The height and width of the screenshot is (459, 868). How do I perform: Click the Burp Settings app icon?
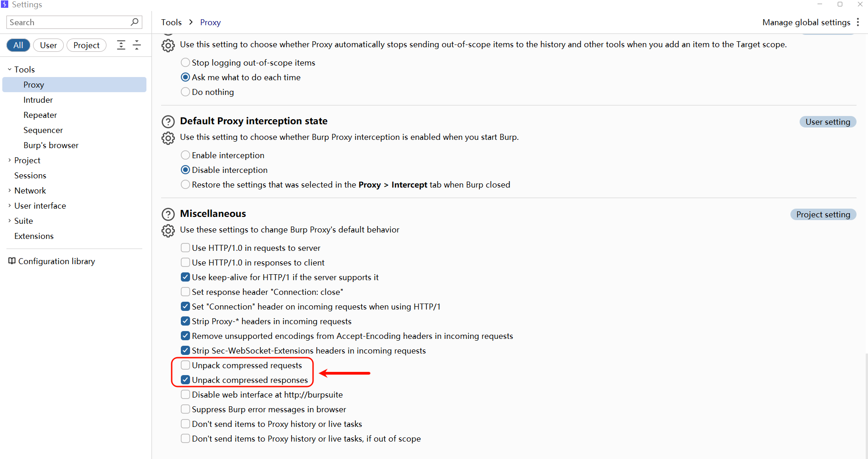(x=5, y=4)
